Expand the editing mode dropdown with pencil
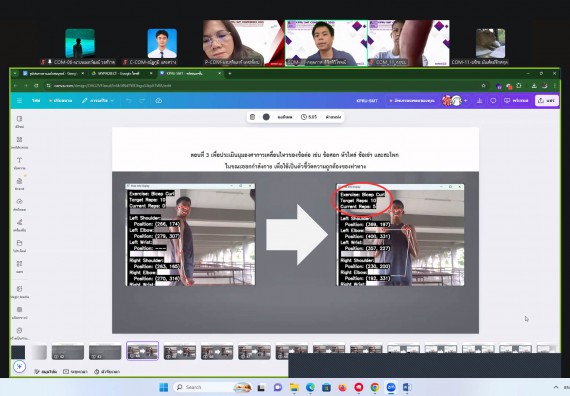 pos(98,100)
